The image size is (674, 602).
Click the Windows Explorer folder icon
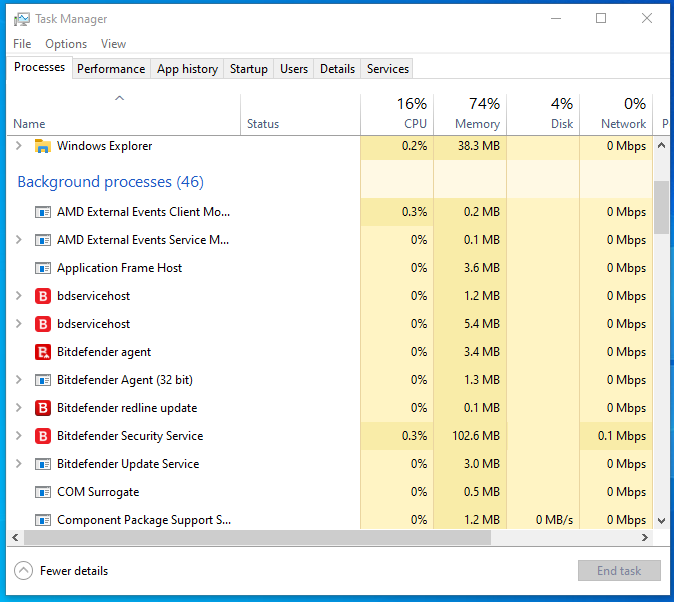point(43,146)
